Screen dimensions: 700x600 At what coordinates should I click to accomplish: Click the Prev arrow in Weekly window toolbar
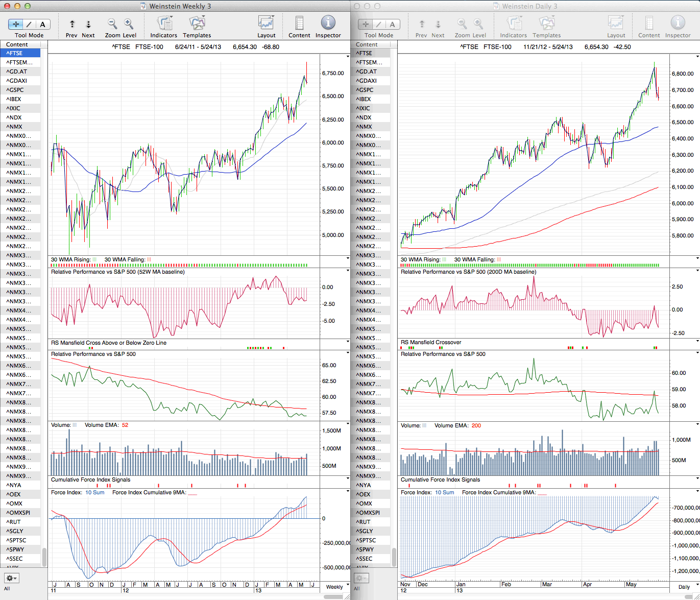coord(72,24)
